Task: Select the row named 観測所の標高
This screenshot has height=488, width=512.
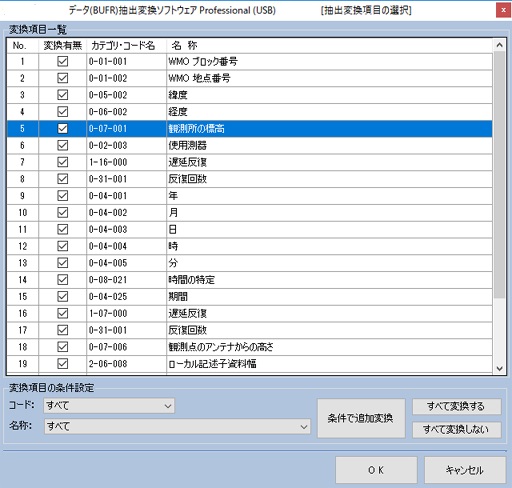Action: 250,129
